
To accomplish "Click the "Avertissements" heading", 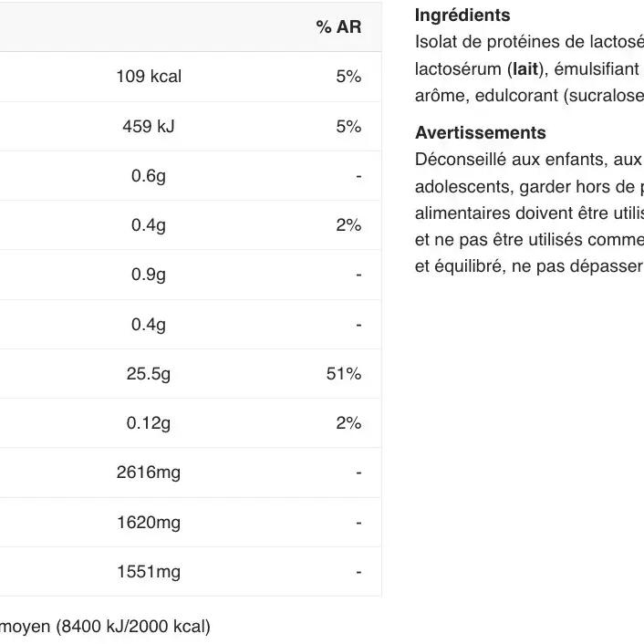I will tap(480, 133).
